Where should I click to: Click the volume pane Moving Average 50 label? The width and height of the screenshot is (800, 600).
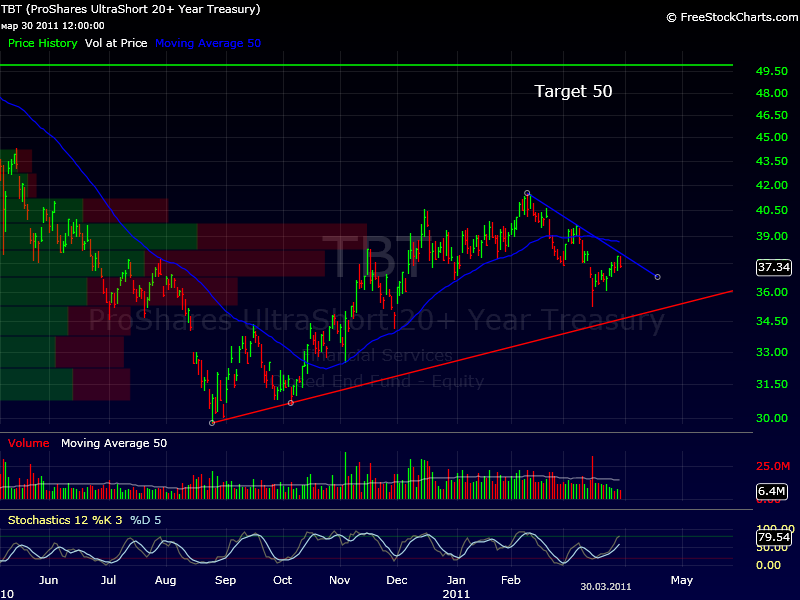(x=114, y=443)
